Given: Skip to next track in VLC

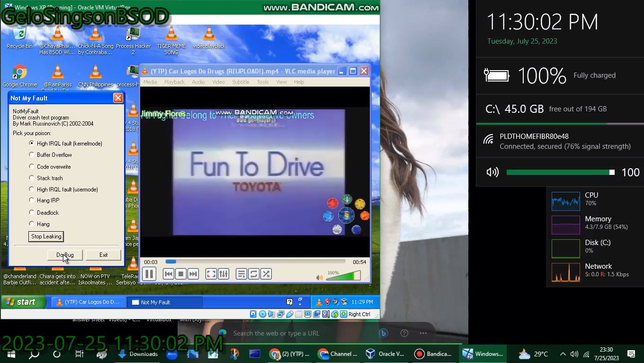Looking at the screenshot, I should pos(193,274).
